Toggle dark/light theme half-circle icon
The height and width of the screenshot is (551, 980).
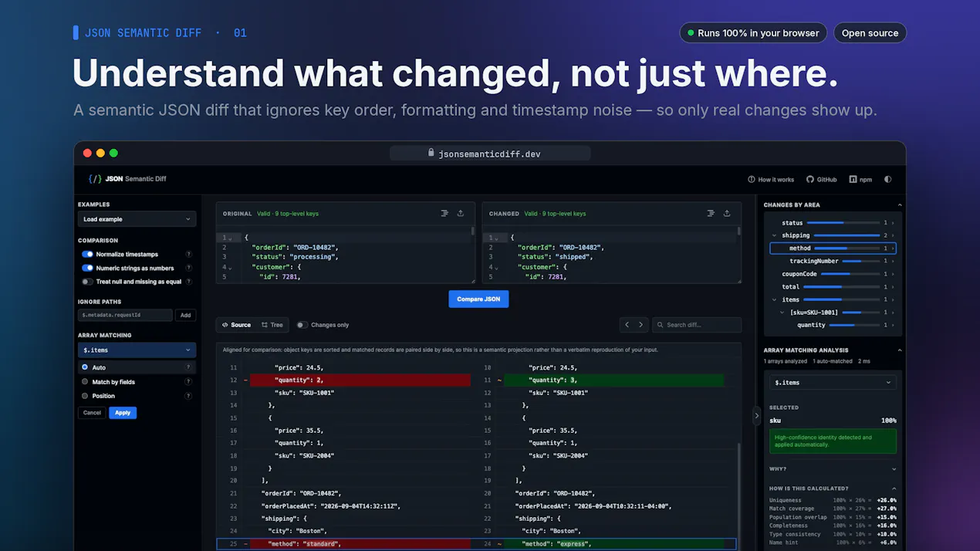tap(887, 179)
